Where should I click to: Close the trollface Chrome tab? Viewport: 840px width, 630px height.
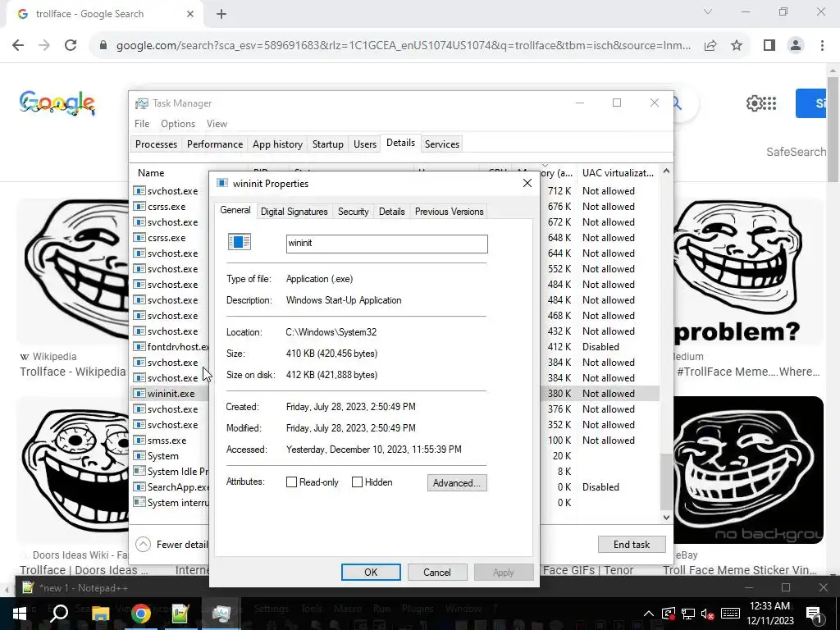pyautogui.click(x=190, y=15)
